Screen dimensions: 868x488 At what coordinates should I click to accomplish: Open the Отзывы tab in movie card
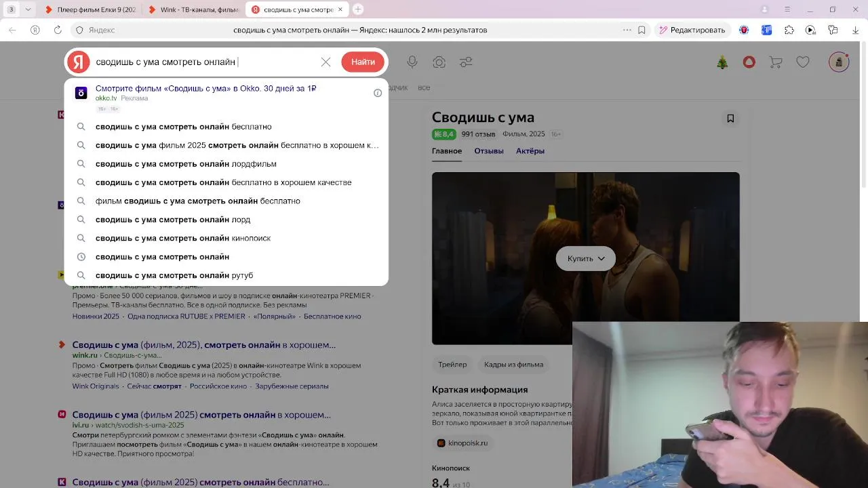(489, 151)
